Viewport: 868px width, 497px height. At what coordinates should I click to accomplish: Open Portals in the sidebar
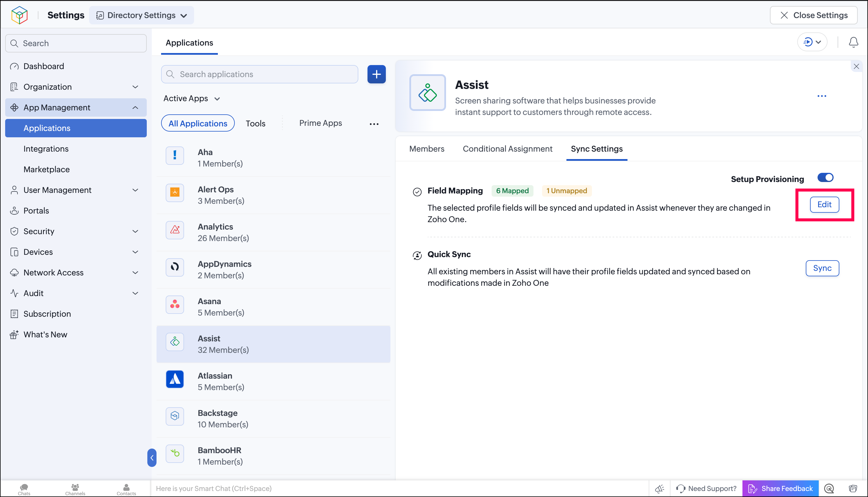click(x=76, y=211)
